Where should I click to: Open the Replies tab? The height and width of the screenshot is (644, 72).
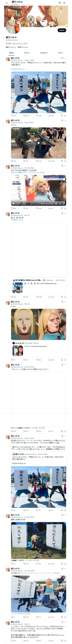coord(27,53)
